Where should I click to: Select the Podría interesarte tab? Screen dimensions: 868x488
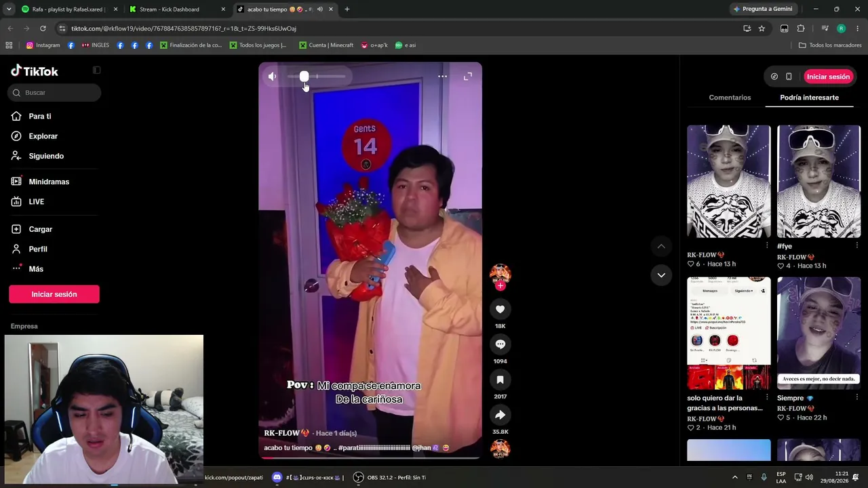point(809,98)
